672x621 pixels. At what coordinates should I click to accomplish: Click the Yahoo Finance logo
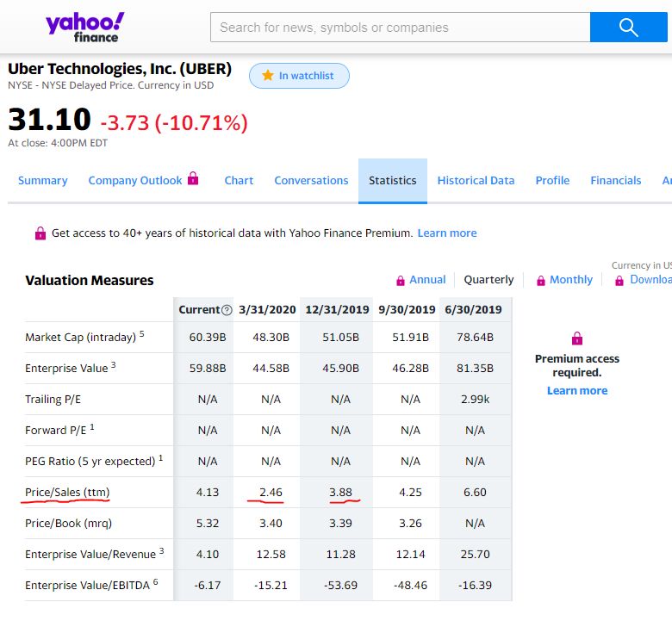pyautogui.click(x=84, y=27)
